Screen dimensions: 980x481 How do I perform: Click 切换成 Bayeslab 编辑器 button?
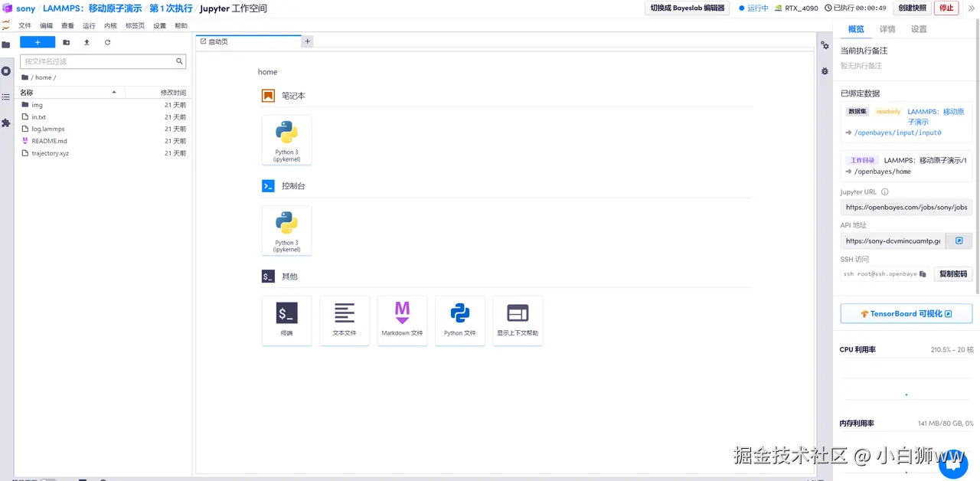tap(687, 8)
